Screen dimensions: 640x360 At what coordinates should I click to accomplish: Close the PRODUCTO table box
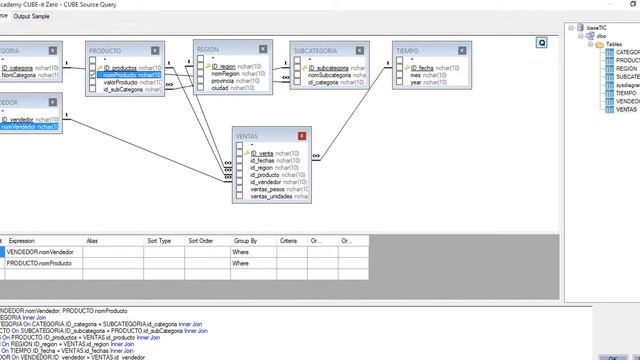pyautogui.click(x=155, y=51)
